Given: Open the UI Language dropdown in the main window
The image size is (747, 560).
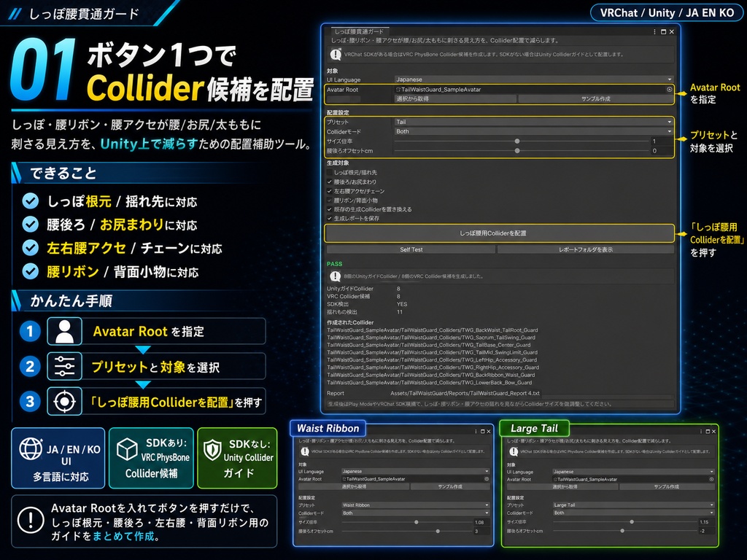Looking at the screenshot, I should 533,79.
